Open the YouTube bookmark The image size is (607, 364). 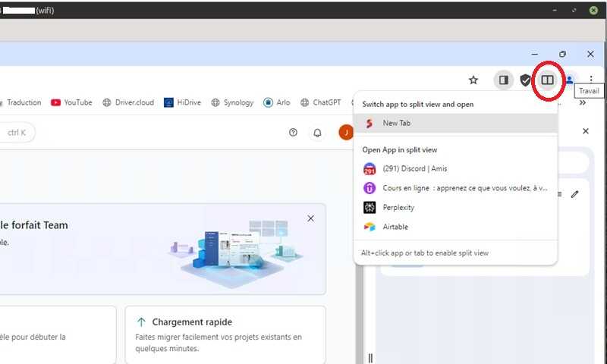[x=71, y=102]
